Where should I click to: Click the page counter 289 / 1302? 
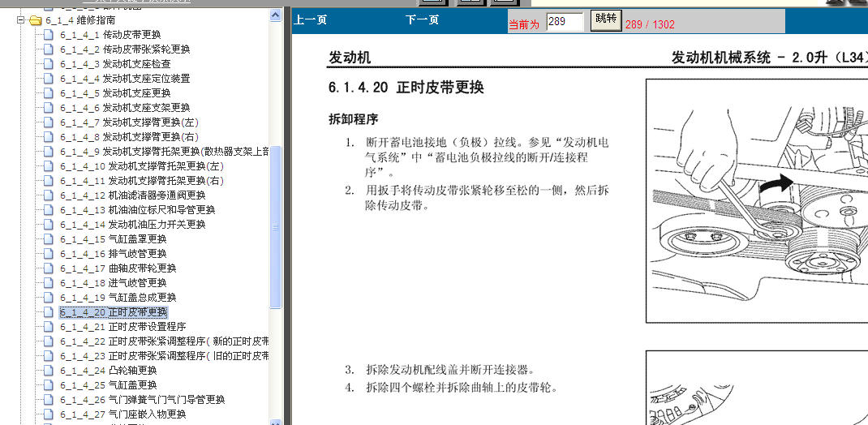coord(650,24)
